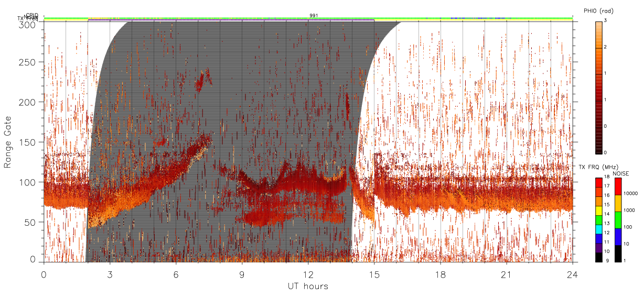Pick the black NOISE swatch between 1 and 10

(618, 252)
